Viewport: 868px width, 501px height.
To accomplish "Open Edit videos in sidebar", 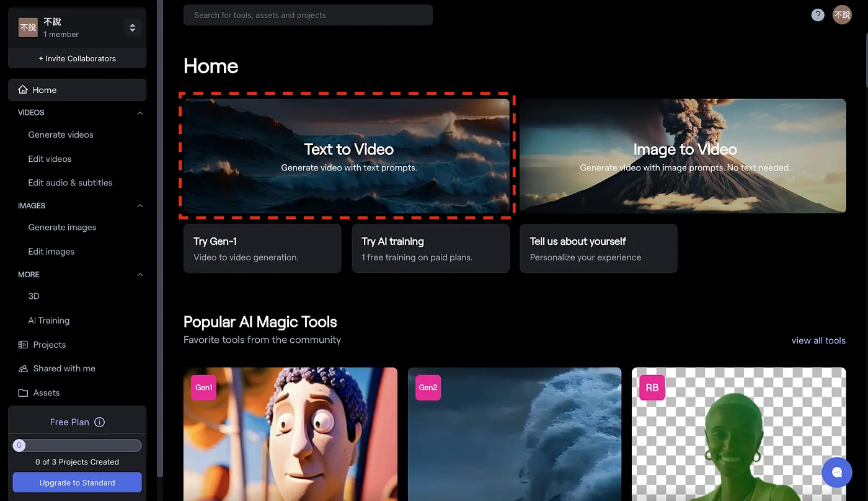I will 50,159.
